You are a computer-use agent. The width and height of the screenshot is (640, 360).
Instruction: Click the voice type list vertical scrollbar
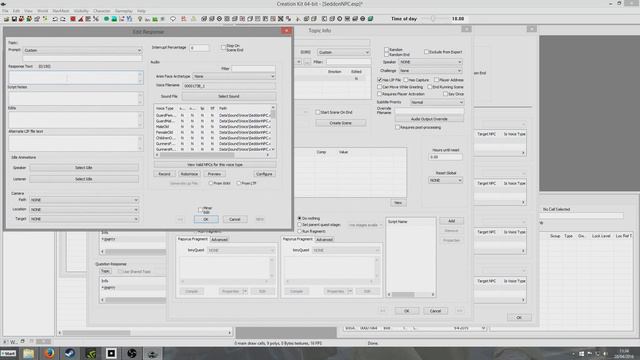tap(273, 129)
